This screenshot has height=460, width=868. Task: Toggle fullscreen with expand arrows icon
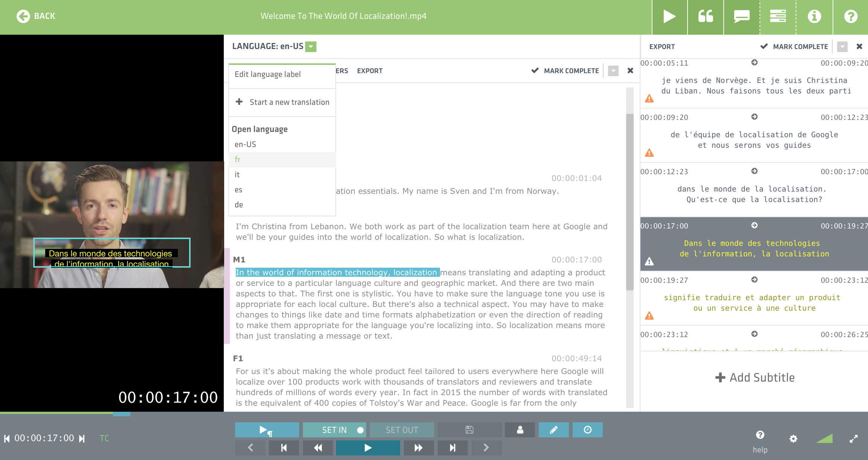(x=853, y=439)
